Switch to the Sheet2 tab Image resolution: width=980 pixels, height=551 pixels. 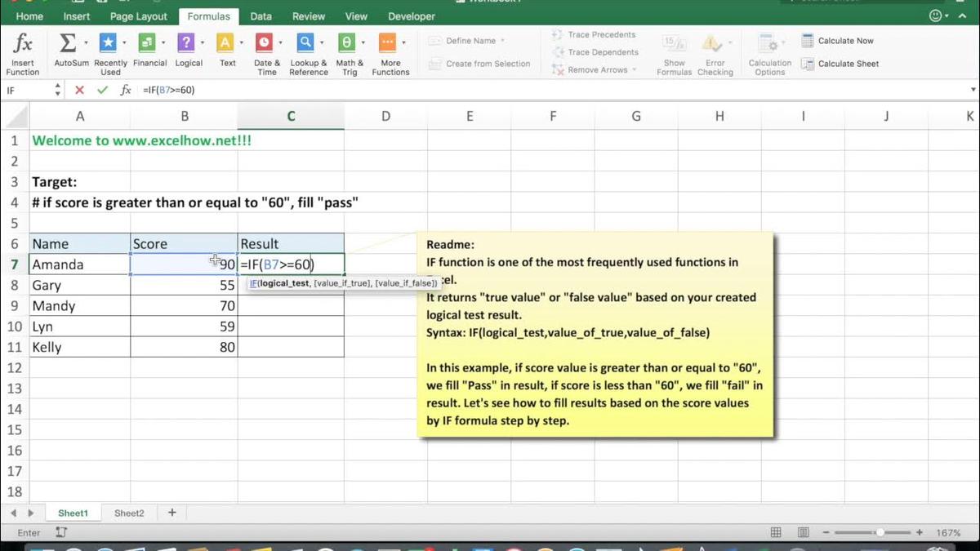[128, 513]
